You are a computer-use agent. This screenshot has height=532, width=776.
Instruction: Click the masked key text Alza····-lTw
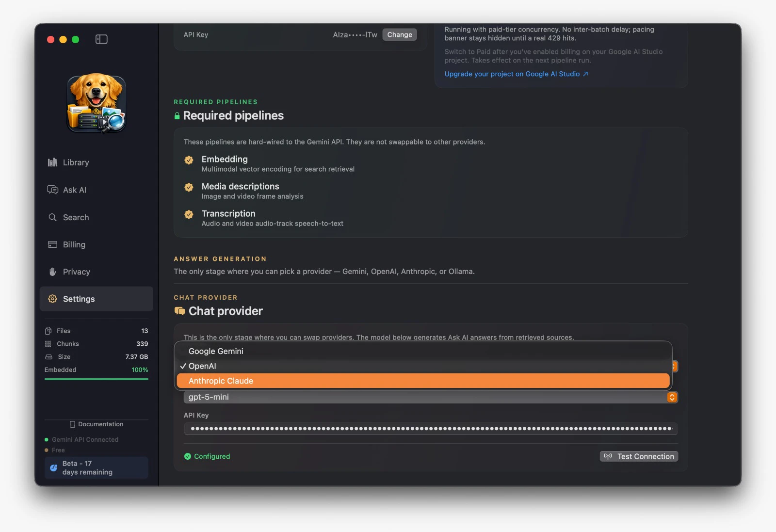pyautogui.click(x=355, y=35)
